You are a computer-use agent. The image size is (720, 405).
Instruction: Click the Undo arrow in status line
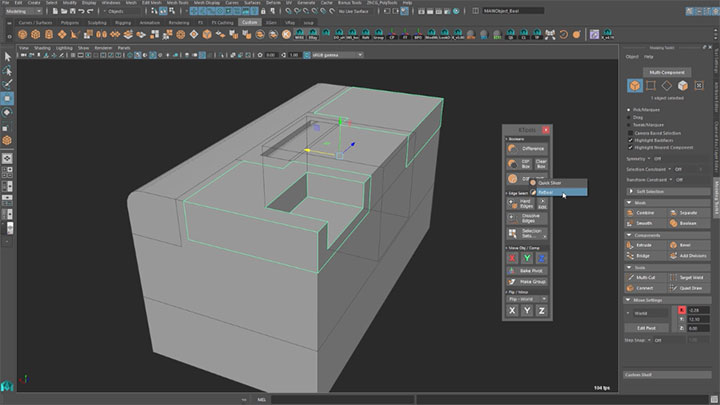[x=81, y=11]
